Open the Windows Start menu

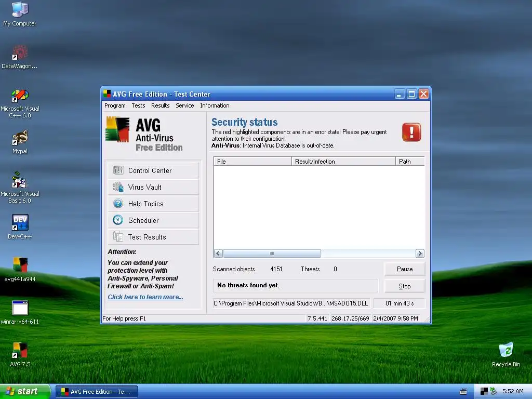[x=25, y=391]
